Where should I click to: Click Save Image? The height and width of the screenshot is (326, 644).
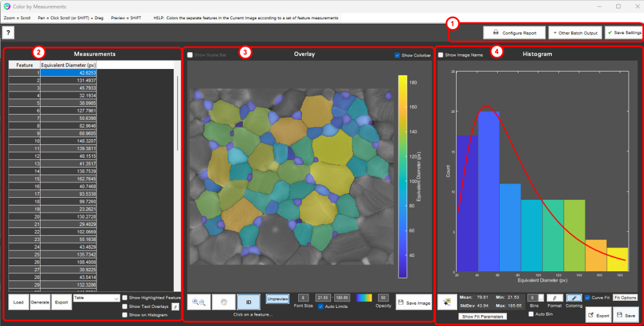[414, 303]
